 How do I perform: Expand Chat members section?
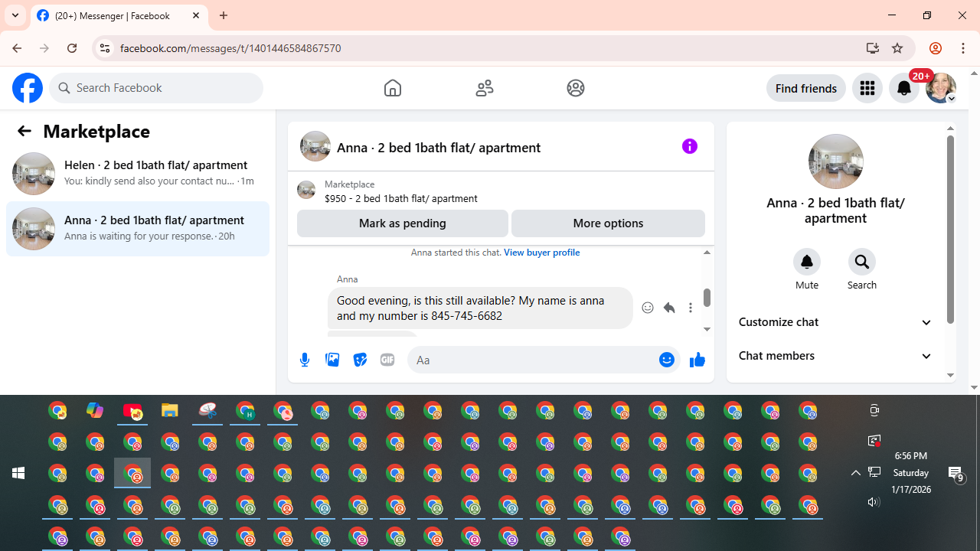(835, 356)
